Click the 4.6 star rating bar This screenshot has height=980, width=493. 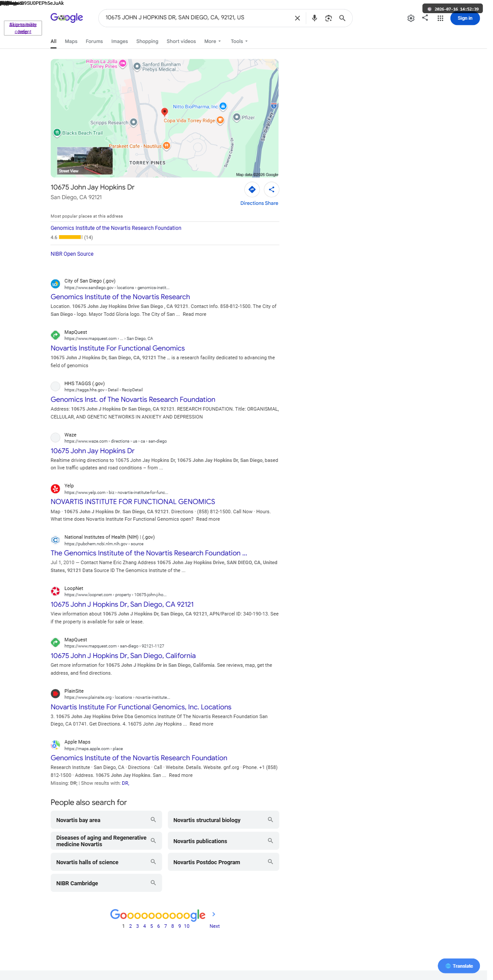pos(71,237)
